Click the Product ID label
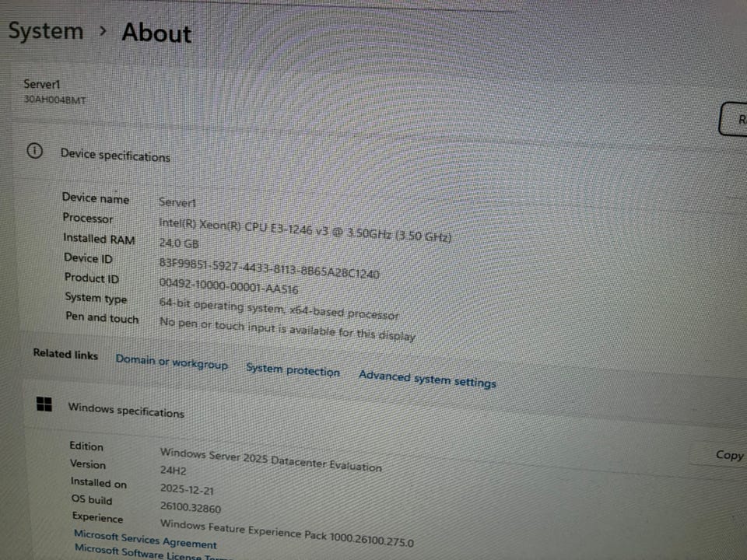The image size is (747, 560). click(x=92, y=278)
